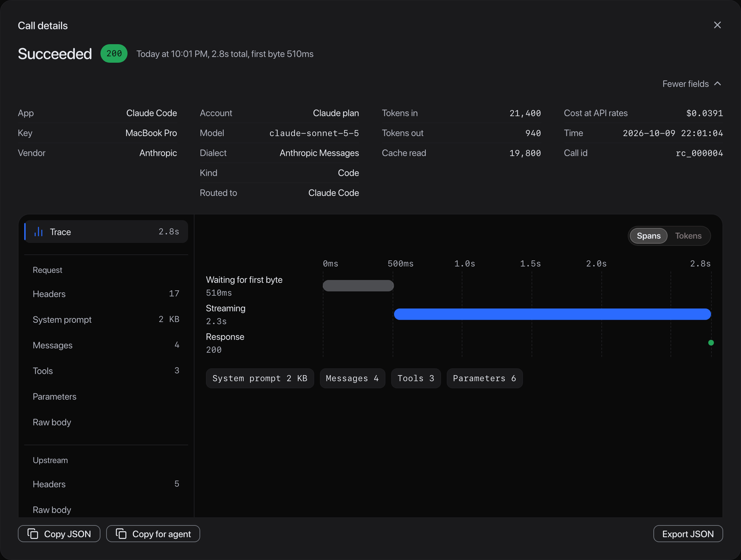The width and height of the screenshot is (741, 560).
Task: Click the green Response marker dot
Action: 711,343
